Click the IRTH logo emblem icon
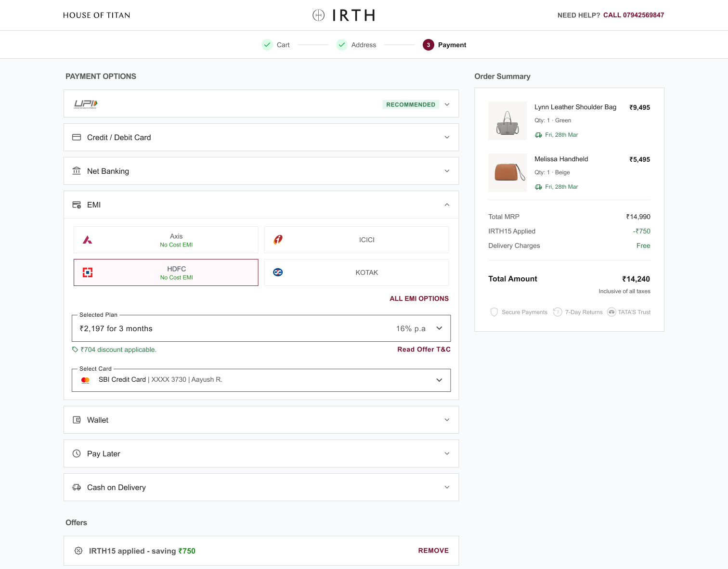 pos(318,15)
